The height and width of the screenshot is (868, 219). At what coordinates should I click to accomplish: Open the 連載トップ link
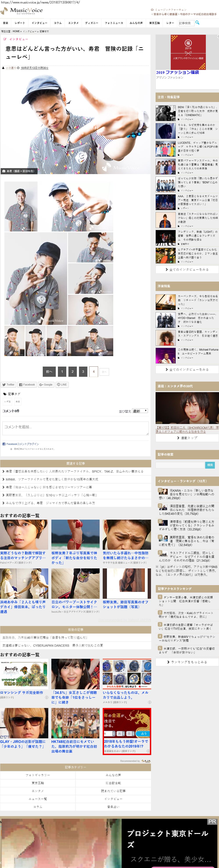pos(187,438)
